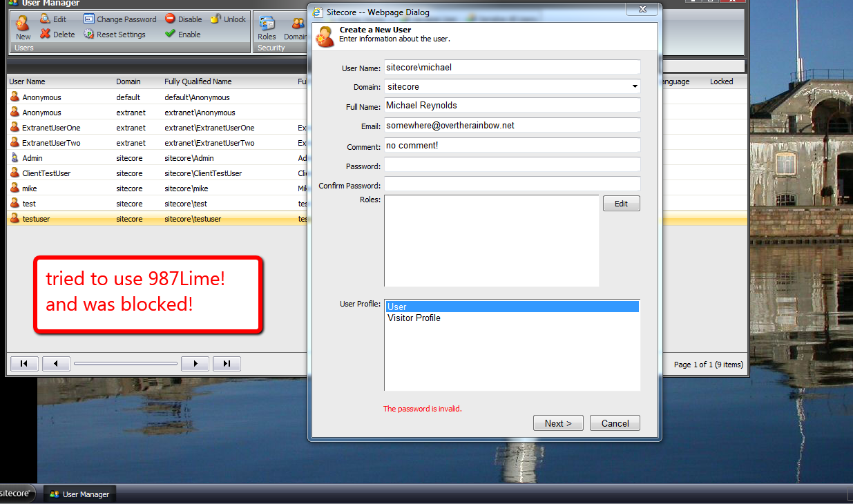This screenshot has width=853, height=504.
Task: Click the Enable user checkmark icon
Action: coord(171,34)
